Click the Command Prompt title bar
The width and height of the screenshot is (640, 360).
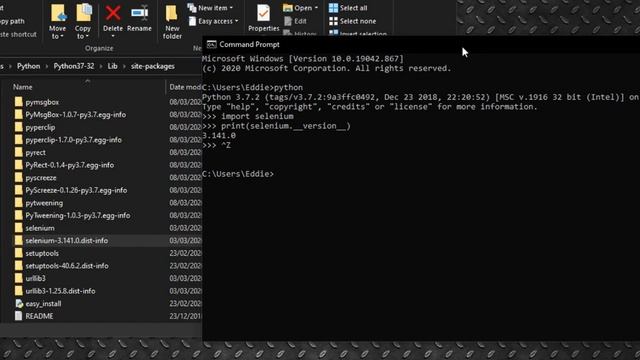[x=421, y=44]
